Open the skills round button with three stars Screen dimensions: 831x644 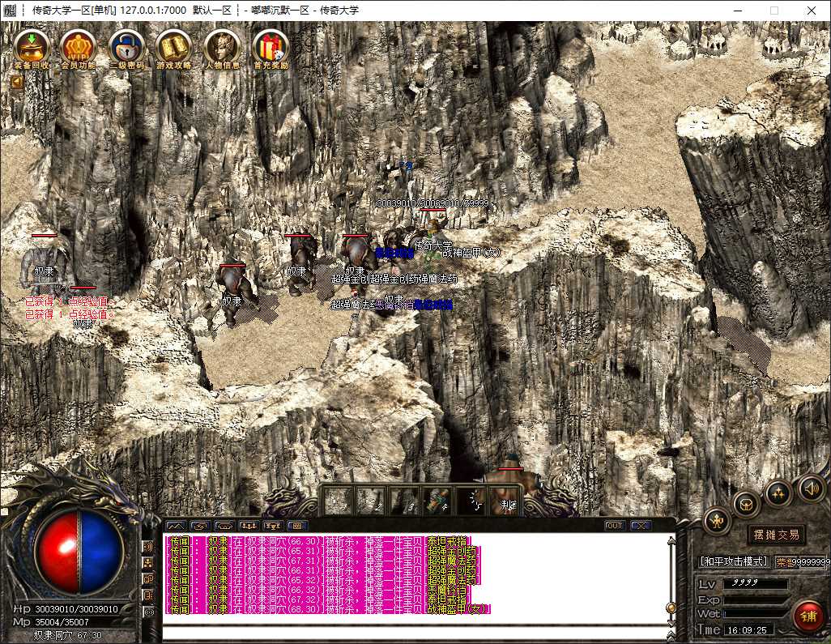778,493
